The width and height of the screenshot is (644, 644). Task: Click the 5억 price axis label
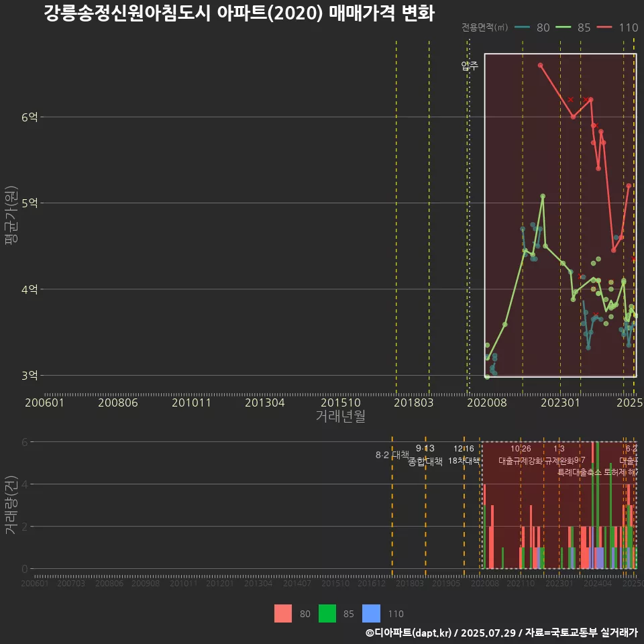[30, 203]
